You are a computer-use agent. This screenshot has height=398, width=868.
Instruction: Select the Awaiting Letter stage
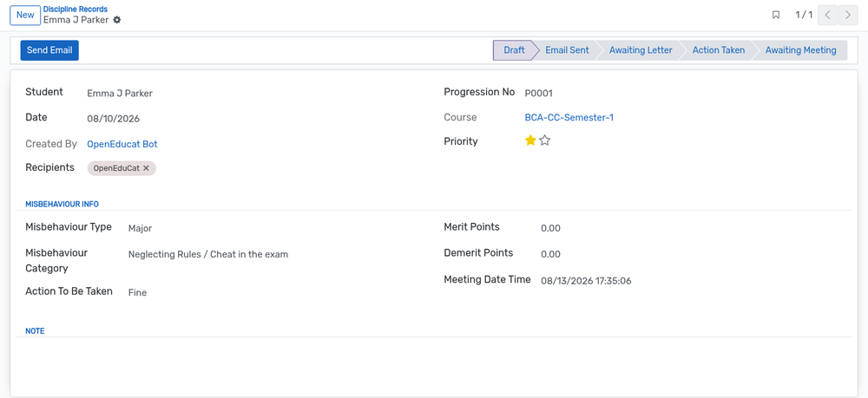pyautogui.click(x=641, y=50)
